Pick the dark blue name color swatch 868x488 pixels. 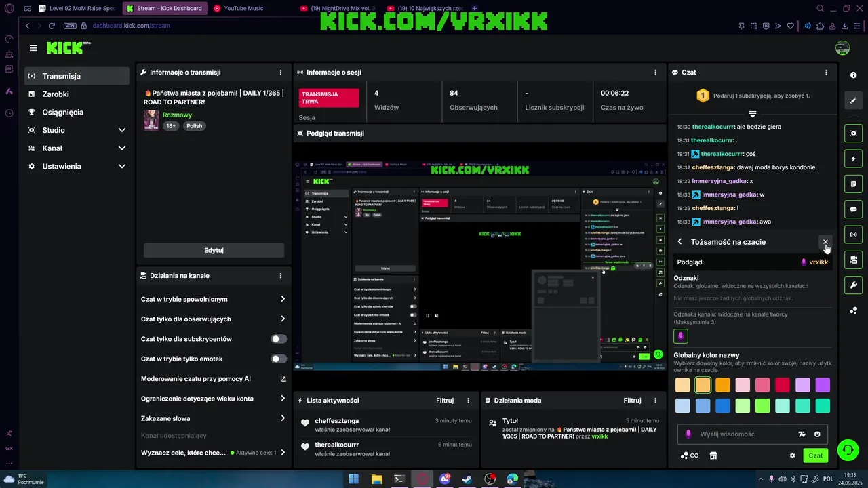coord(723,405)
